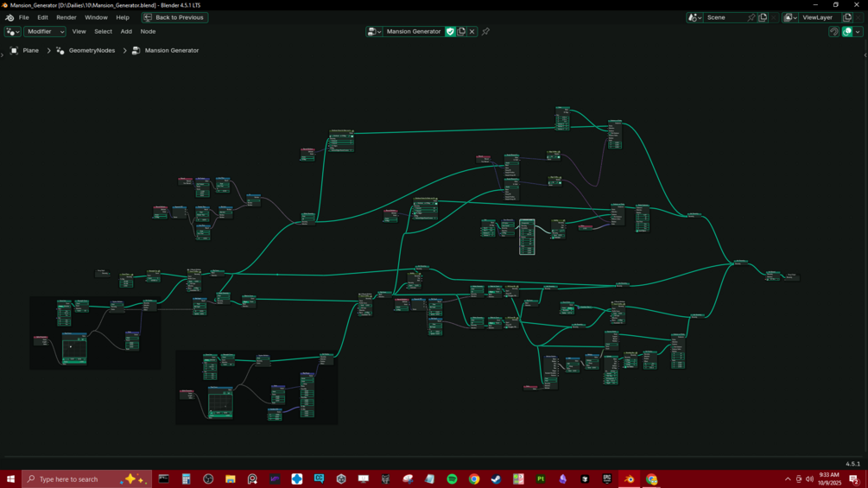Open the volume control in system tray
This screenshot has height=488, width=868.
point(809,479)
